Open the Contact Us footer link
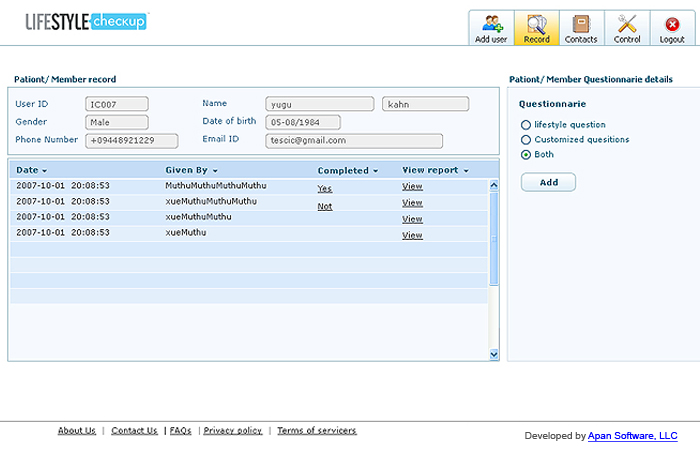 click(134, 430)
